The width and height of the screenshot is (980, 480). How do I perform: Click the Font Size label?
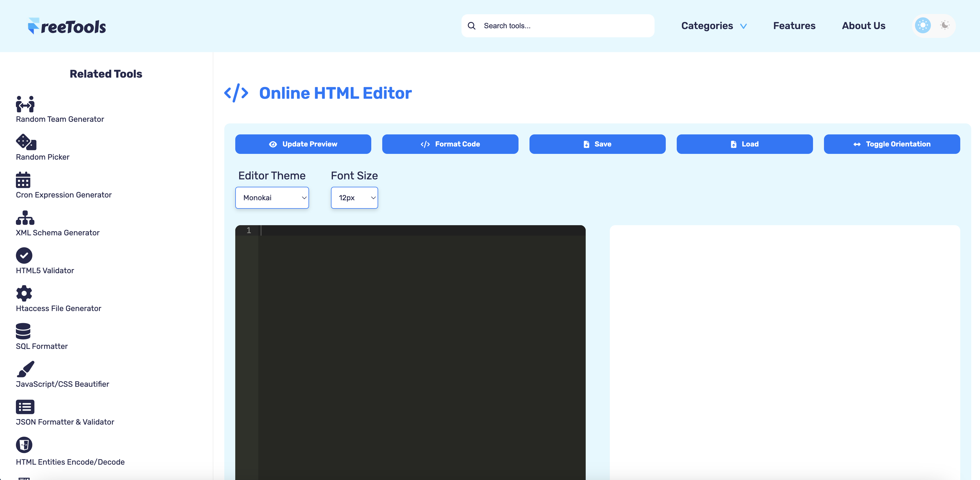[x=354, y=176]
